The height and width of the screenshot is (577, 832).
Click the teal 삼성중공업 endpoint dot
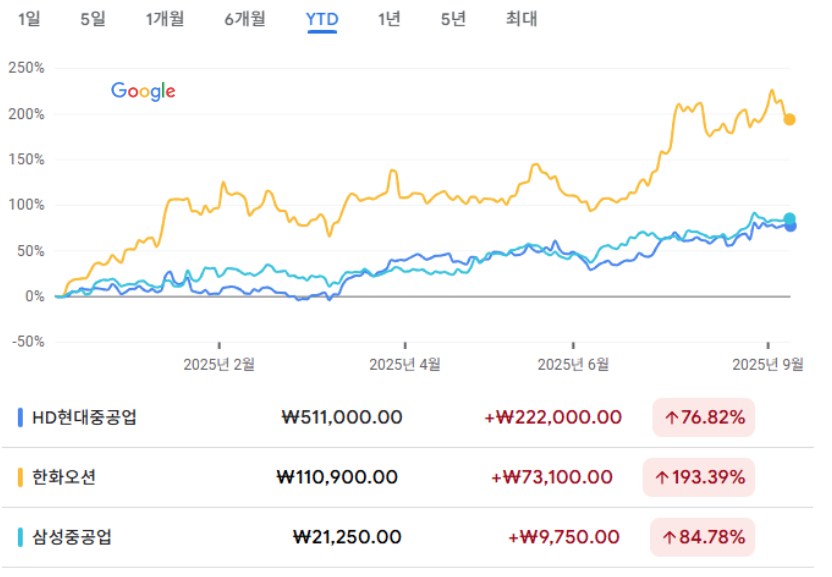(790, 218)
